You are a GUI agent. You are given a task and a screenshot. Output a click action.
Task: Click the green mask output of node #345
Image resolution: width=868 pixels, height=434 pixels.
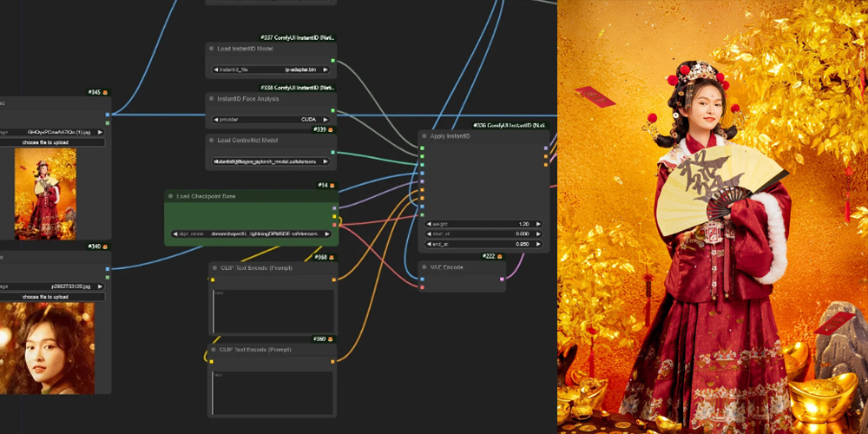(108, 123)
